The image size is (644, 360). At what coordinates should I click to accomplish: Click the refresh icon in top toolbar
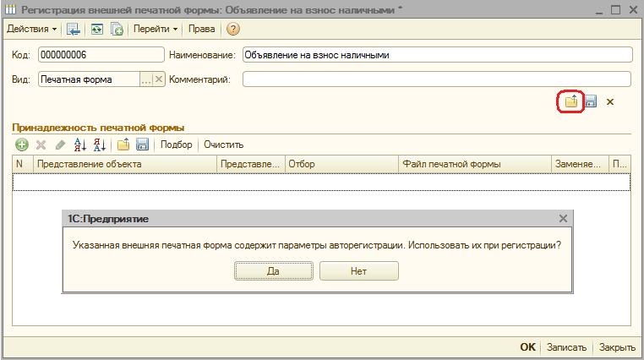tap(96, 29)
